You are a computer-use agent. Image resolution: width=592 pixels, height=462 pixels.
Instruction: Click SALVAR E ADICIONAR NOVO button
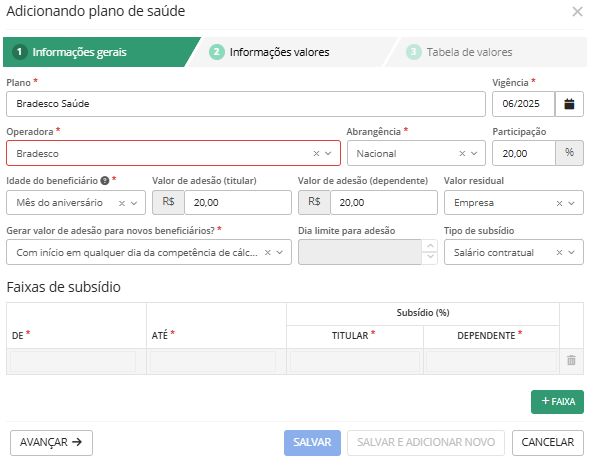pyautogui.click(x=426, y=442)
